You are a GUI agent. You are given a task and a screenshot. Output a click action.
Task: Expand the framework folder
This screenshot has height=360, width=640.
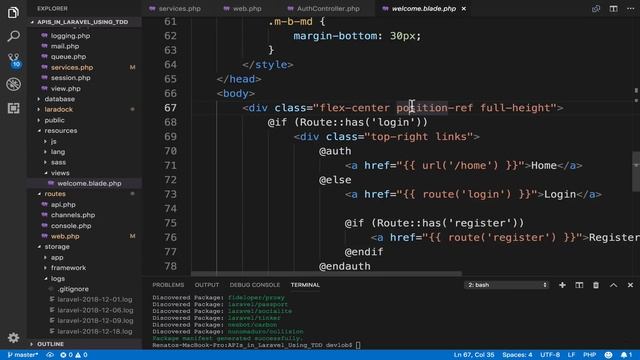(68, 268)
